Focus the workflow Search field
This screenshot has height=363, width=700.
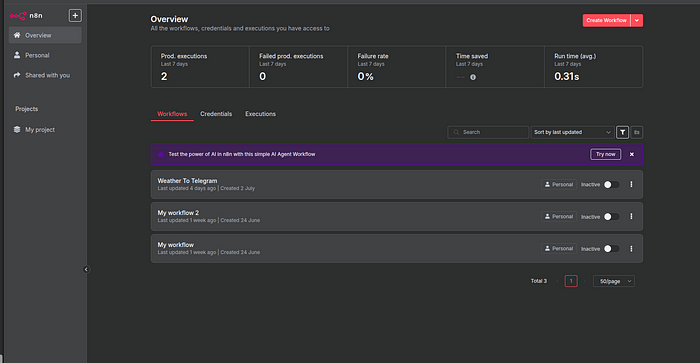tap(488, 132)
